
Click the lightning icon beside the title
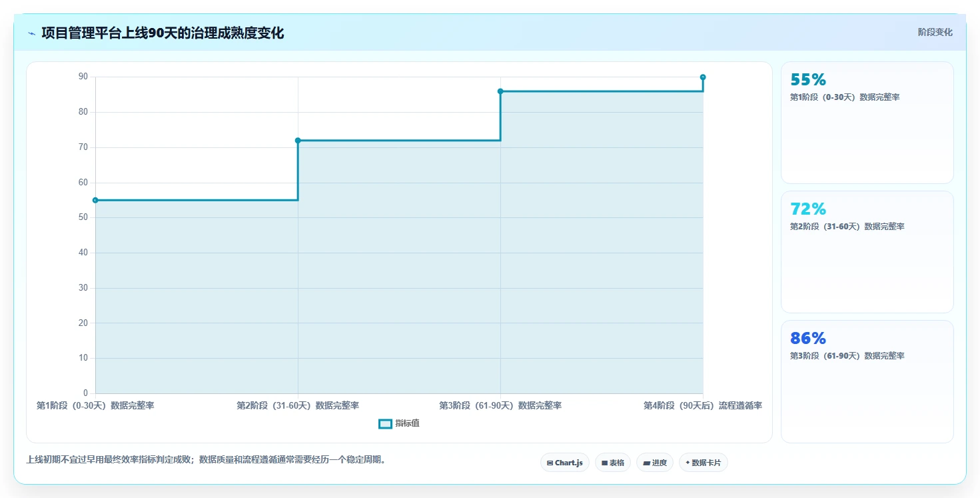point(31,33)
